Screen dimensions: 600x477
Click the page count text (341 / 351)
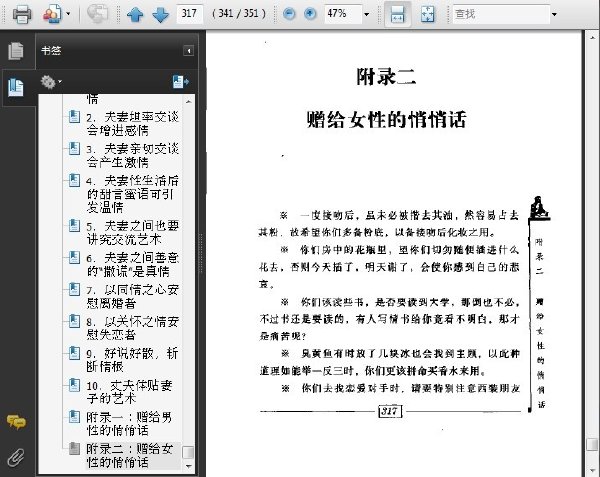(239, 14)
